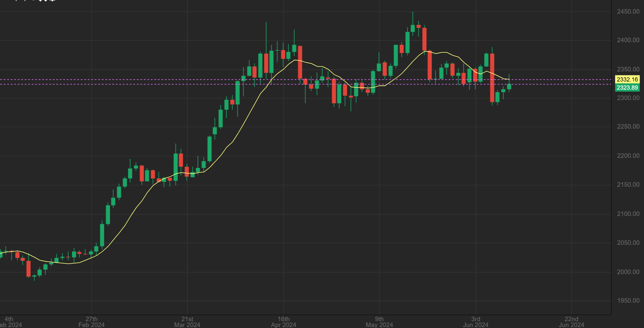Screen dimensions: 644x328
Task: Select the 9th May 2024 date label
Action: (x=379, y=322)
